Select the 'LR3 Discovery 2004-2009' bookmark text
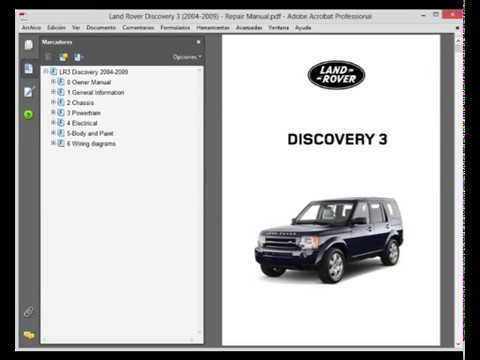Image resolution: width=480 pixels, height=360 pixels. click(x=93, y=72)
